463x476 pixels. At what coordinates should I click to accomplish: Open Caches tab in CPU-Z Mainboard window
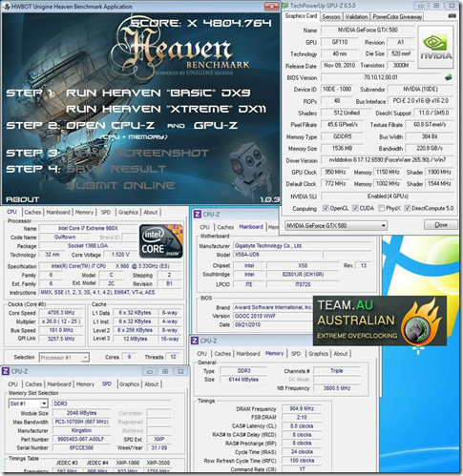225,227
